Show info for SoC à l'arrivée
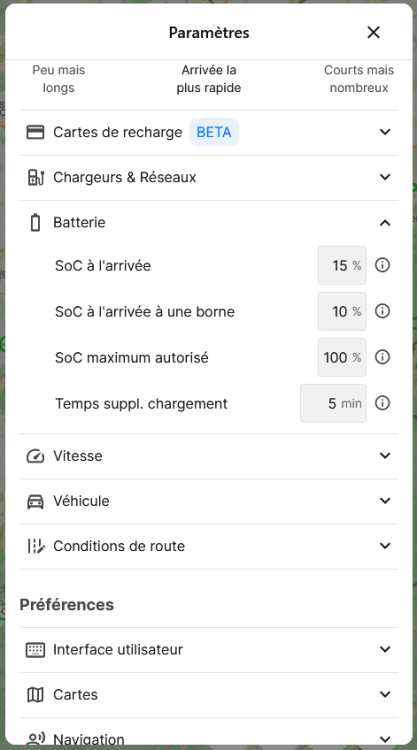This screenshot has width=417, height=750. (382, 265)
